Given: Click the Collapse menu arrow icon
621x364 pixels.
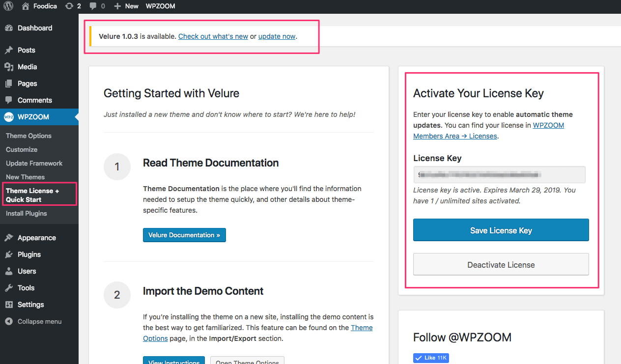Looking at the screenshot, I should coord(9,321).
